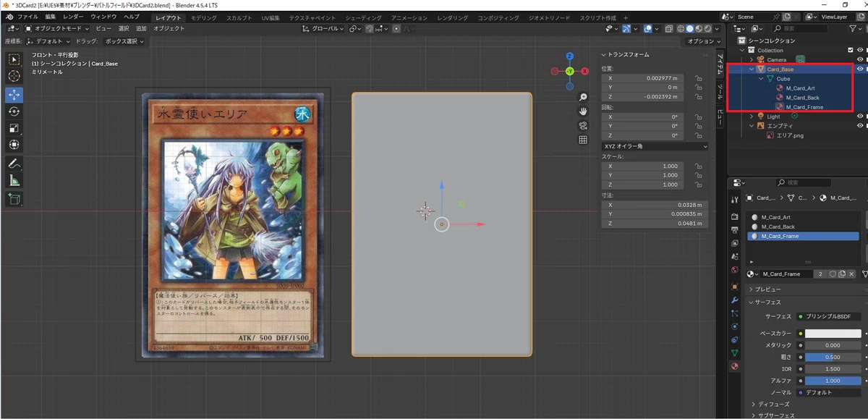868x419 pixels.
Task: Select the Rotate tool in the left toolbar
Action: (x=14, y=111)
